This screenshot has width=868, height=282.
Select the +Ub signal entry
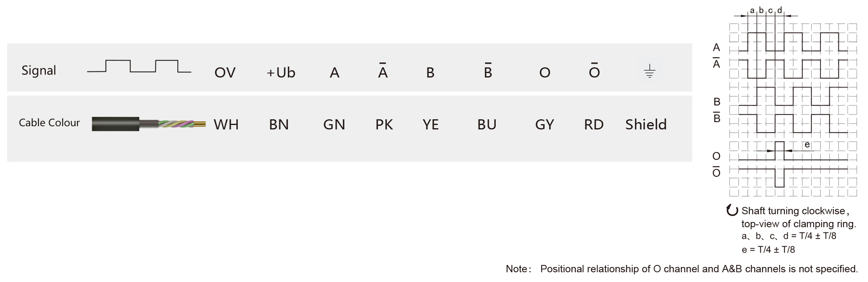[x=281, y=73]
